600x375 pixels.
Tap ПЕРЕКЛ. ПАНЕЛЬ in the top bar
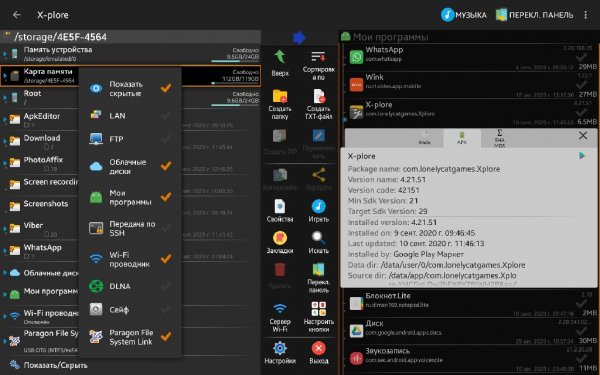coord(534,15)
